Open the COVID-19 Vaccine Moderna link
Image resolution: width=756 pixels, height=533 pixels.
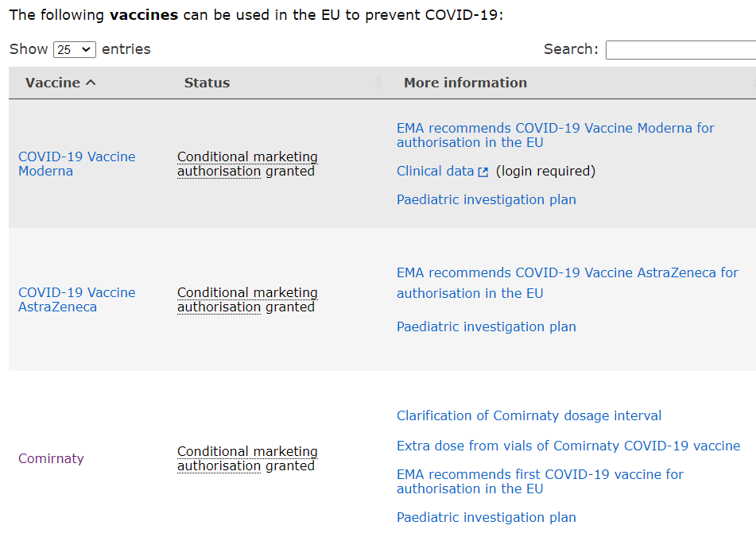coord(76,164)
